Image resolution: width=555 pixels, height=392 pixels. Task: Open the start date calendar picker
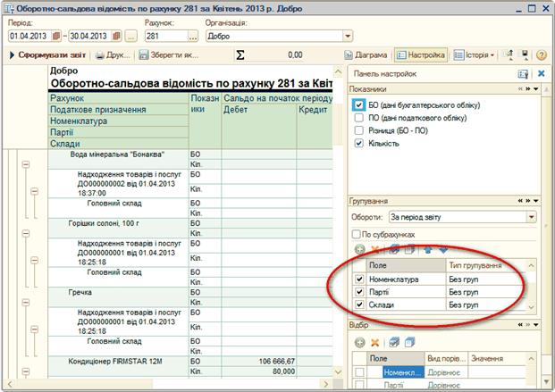(x=55, y=37)
